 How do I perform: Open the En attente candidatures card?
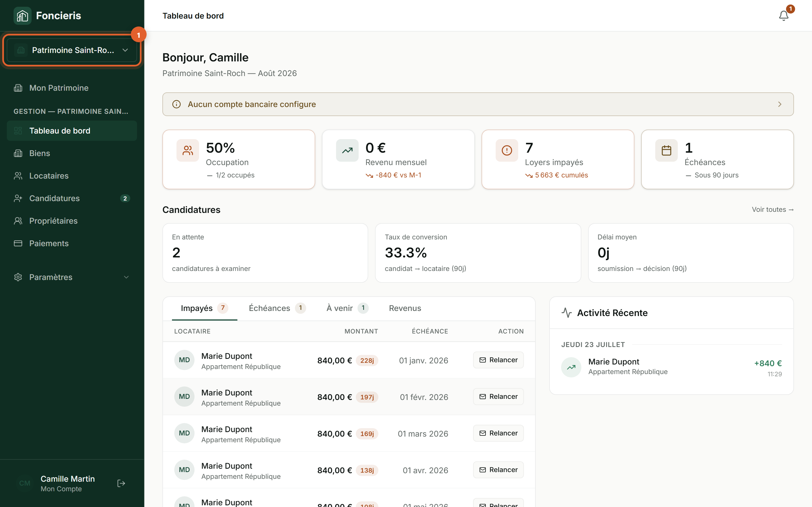265,253
